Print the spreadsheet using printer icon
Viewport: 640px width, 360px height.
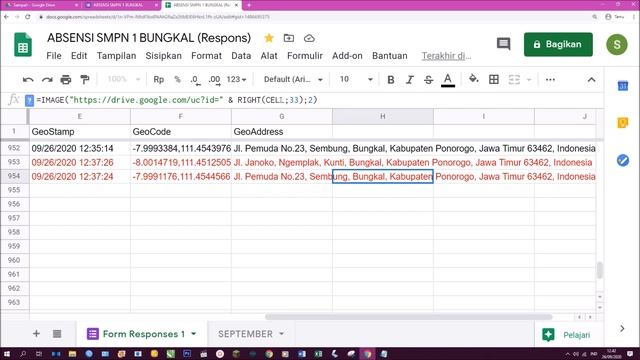click(66, 80)
